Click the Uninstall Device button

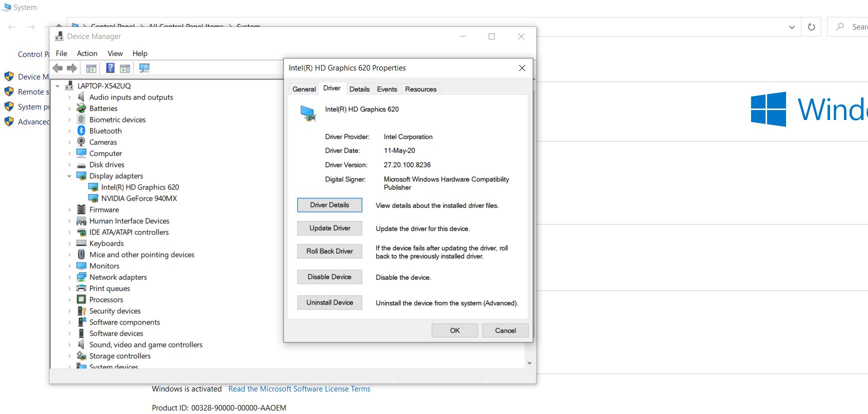pos(330,302)
